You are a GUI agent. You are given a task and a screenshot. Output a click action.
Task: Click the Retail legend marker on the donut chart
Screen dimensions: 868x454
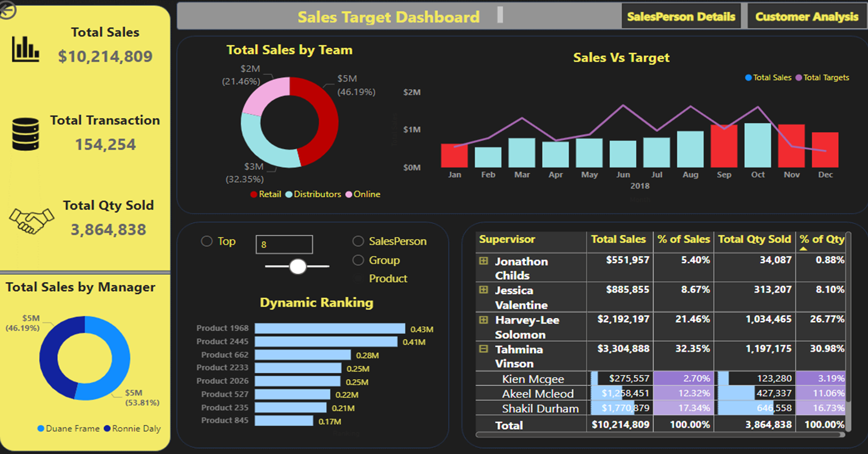click(x=253, y=194)
